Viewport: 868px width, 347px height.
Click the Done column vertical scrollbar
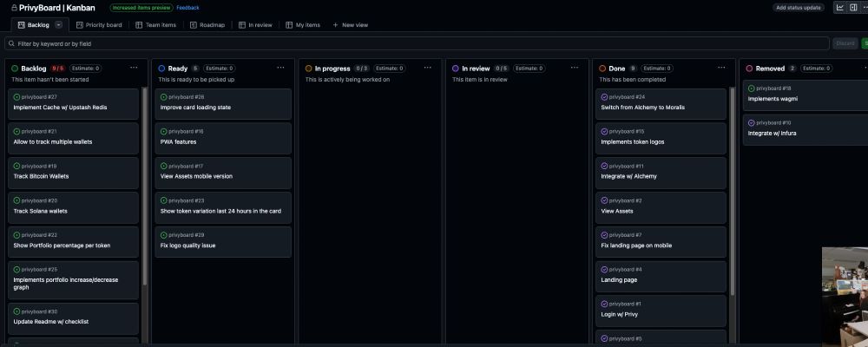pos(733,191)
